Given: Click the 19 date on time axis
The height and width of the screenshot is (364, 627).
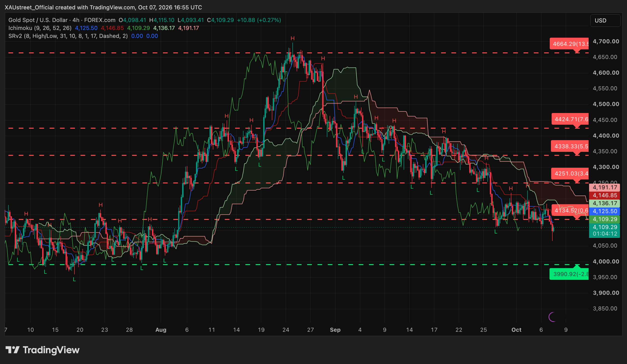Looking at the screenshot, I should point(261,330).
